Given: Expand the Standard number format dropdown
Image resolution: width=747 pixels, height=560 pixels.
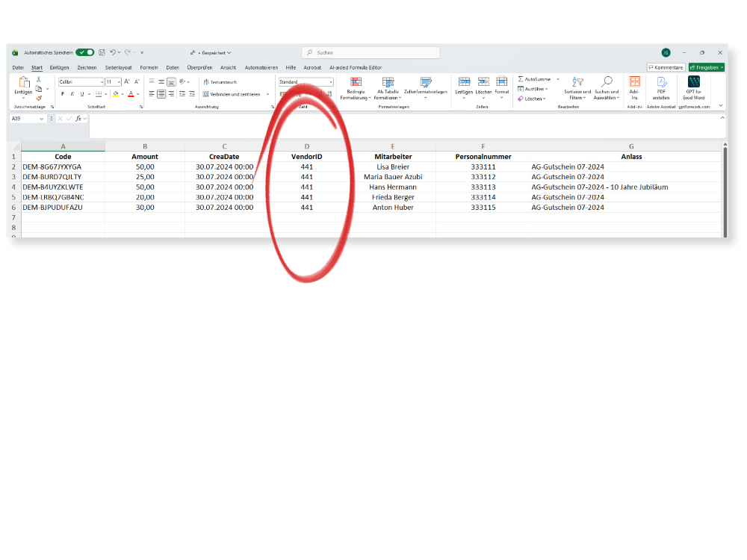Looking at the screenshot, I should (x=331, y=82).
